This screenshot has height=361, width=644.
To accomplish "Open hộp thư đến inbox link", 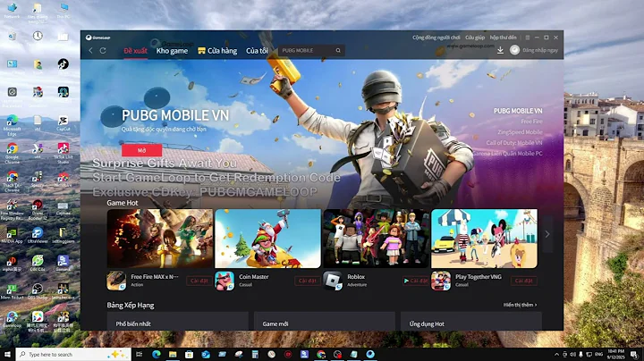I will [x=503, y=38].
